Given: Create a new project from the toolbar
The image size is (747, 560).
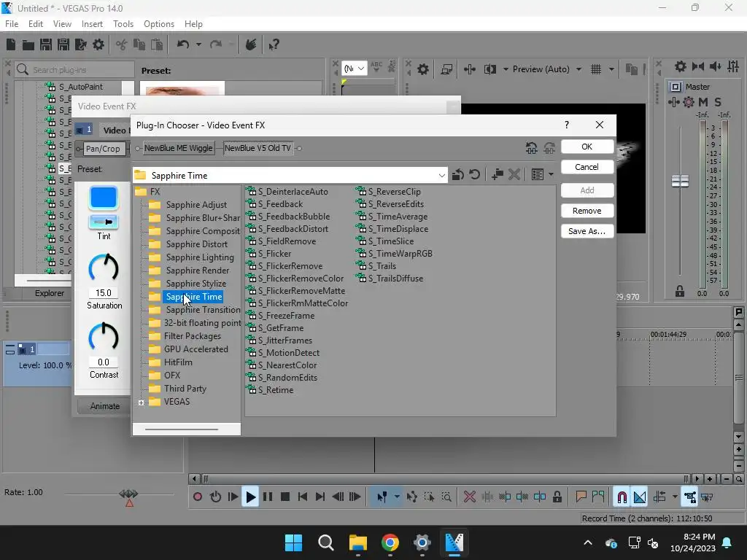Looking at the screenshot, I should click(x=11, y=44).
